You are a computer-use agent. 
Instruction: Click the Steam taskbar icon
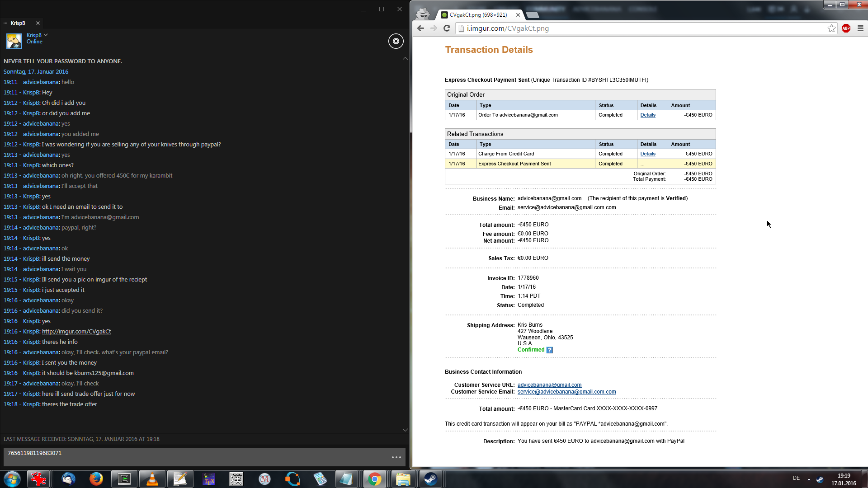430,479
